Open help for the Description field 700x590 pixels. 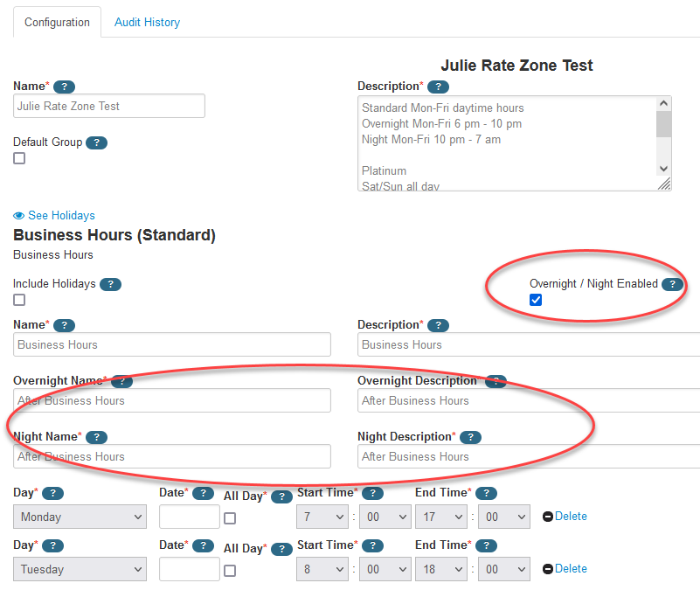coord(438,87)
